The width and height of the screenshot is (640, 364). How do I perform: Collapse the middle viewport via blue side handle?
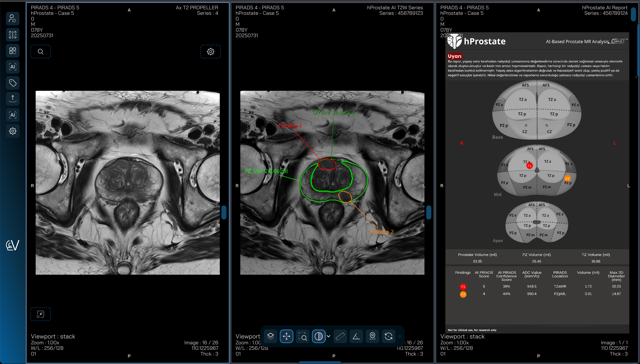429,212
